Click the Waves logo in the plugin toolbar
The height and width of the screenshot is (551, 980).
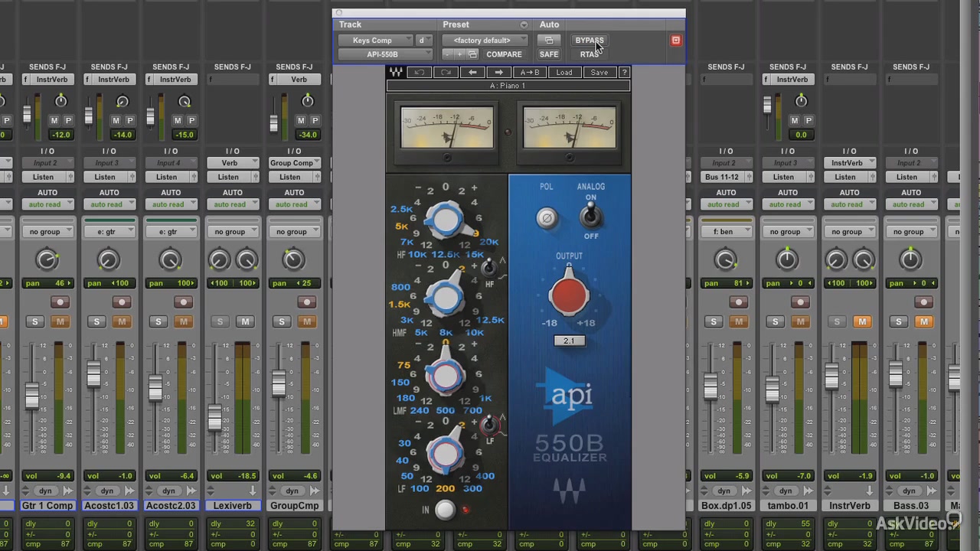pyautogui.click(x=396, y=73)
